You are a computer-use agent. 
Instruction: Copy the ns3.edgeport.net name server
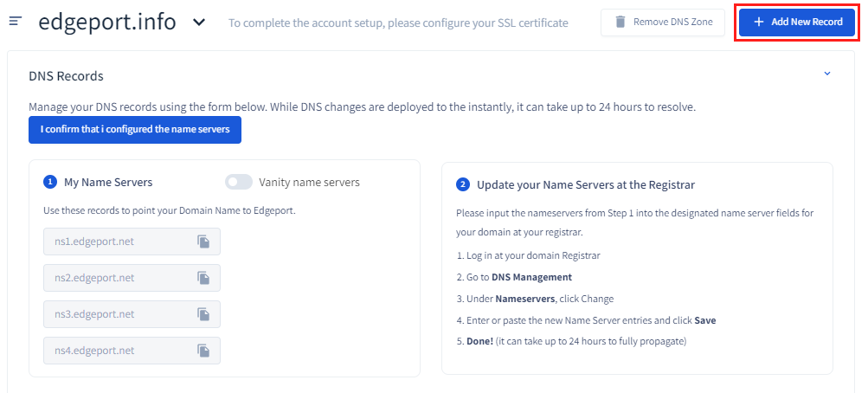[x=203, y=314]
